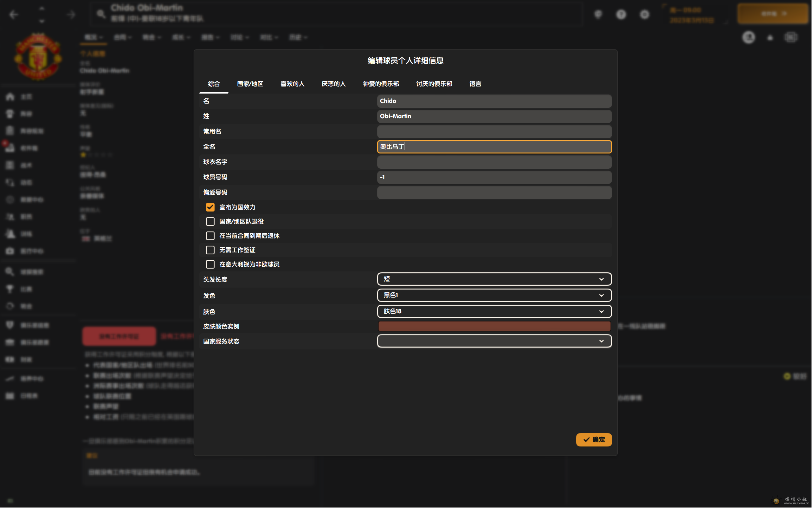Click the orange continue button at top right

pos(773,14)
